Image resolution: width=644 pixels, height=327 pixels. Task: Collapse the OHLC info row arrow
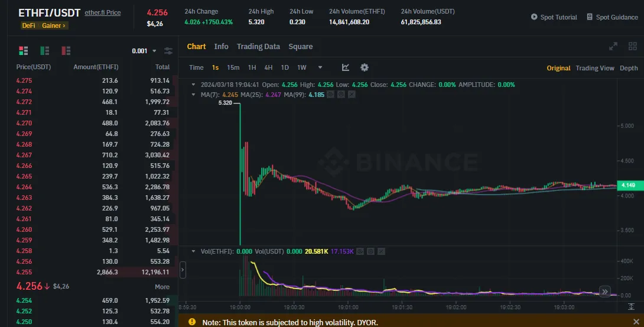(194, 85)
